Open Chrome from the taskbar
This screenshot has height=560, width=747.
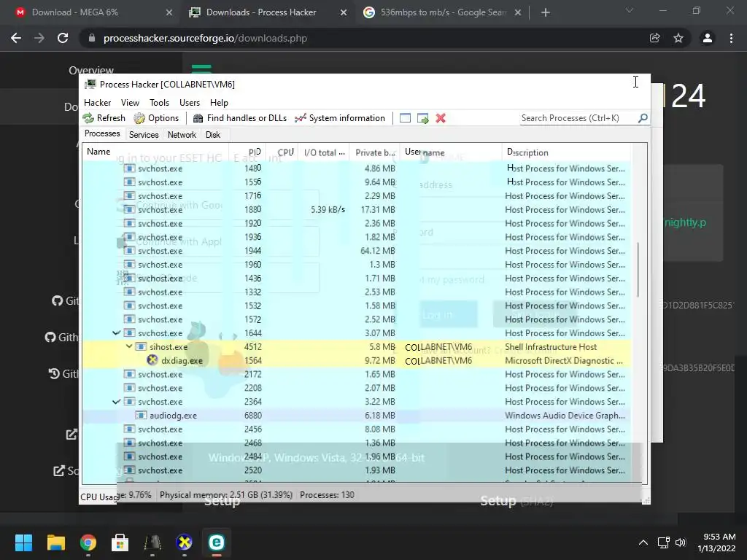tap(88, 542)
